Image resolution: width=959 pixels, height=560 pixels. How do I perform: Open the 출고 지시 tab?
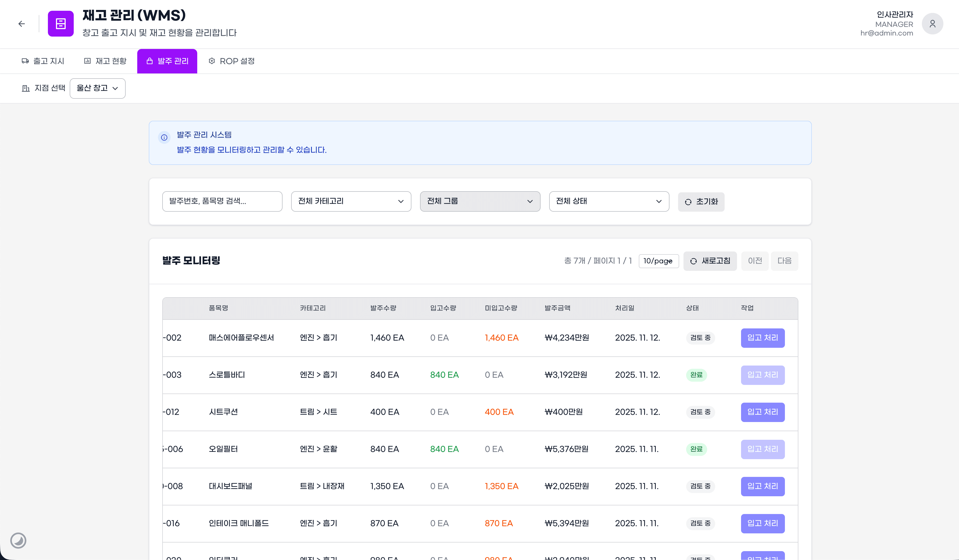pyautogui.click(x=43, y=61)
